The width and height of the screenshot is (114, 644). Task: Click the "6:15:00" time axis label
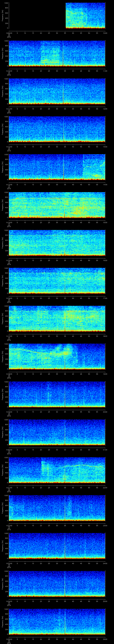pos(9,260)
